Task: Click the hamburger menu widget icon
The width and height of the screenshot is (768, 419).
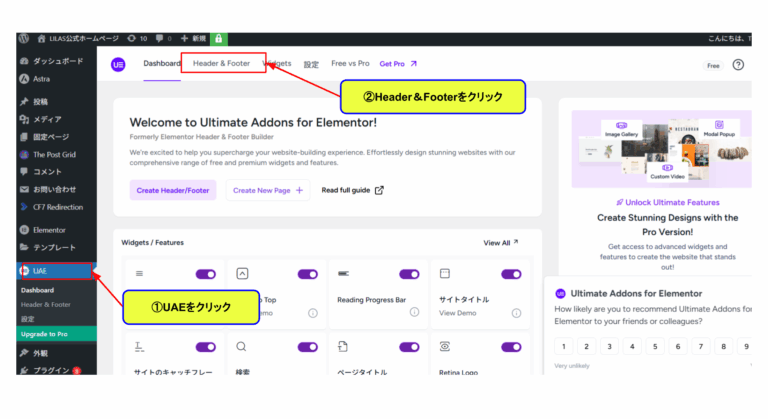Action: click(x=140, y=273)
